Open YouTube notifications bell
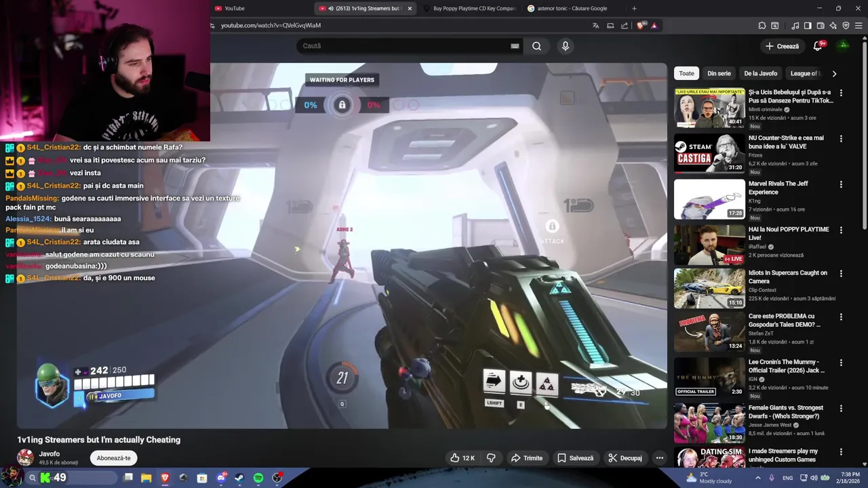 (818, 46)
